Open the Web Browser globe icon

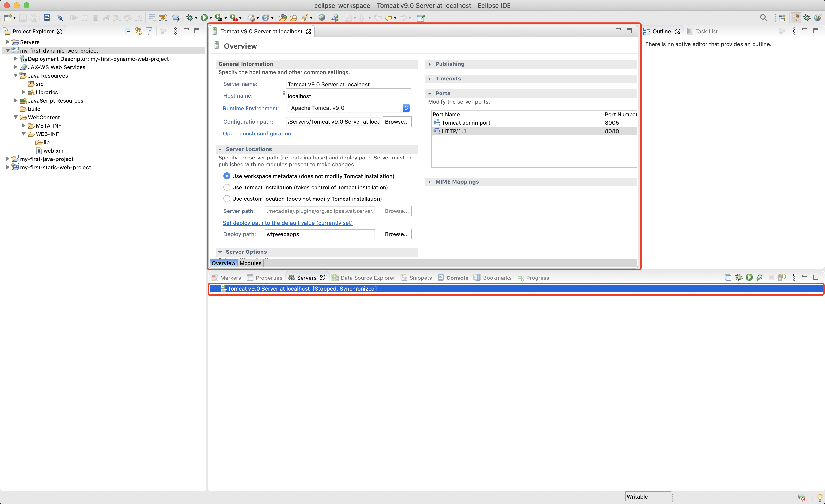(322, 18)
